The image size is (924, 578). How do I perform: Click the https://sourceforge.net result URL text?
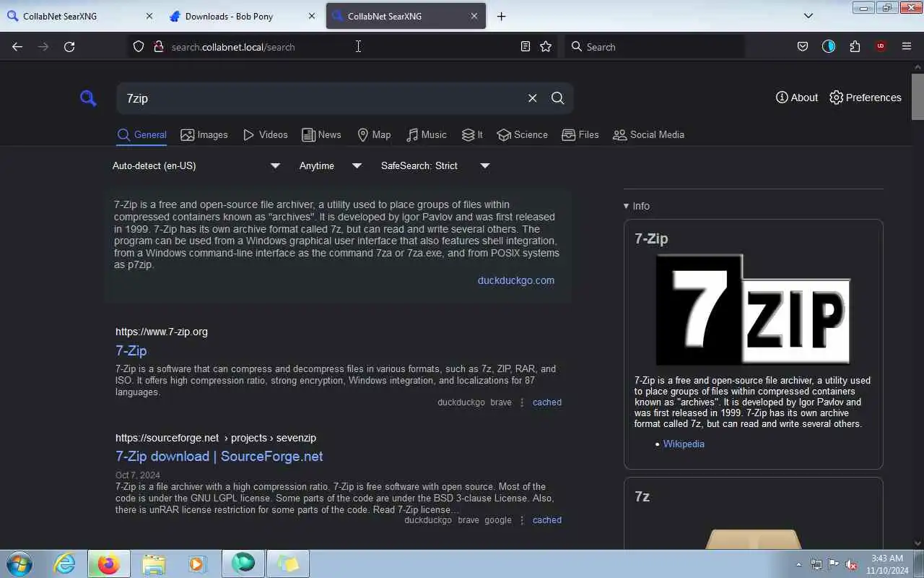pos(167,438)
